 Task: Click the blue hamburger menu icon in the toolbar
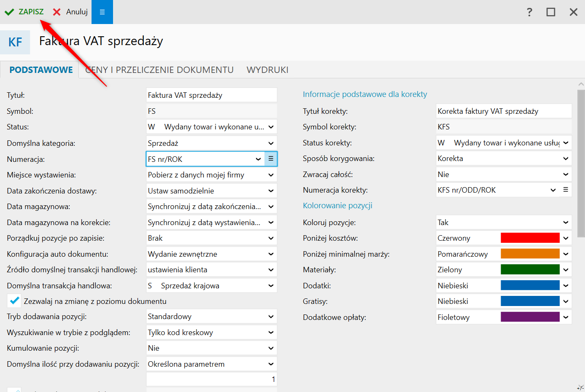tap(102, 12)
